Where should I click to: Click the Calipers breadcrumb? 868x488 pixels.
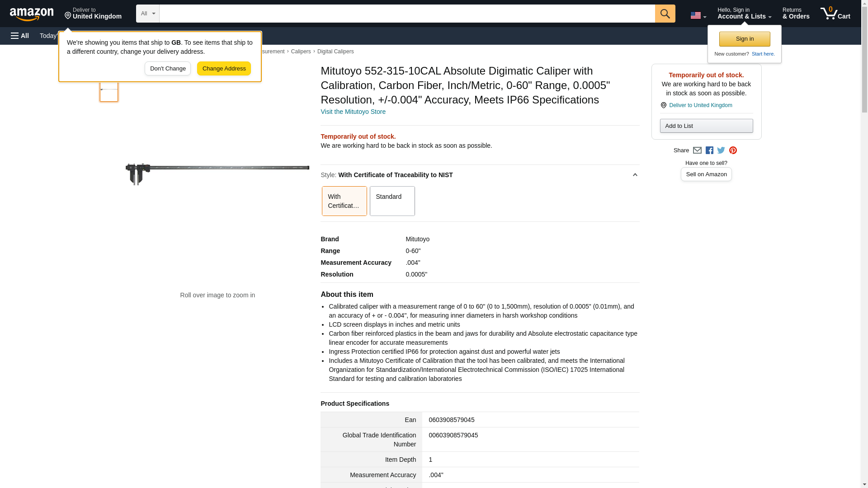coord(301,52)
